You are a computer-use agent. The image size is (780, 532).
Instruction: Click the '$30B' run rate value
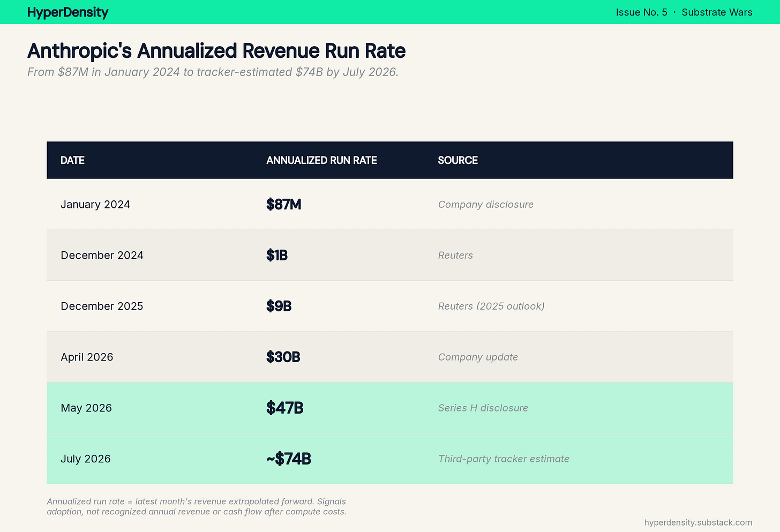[x=283, y=357]
